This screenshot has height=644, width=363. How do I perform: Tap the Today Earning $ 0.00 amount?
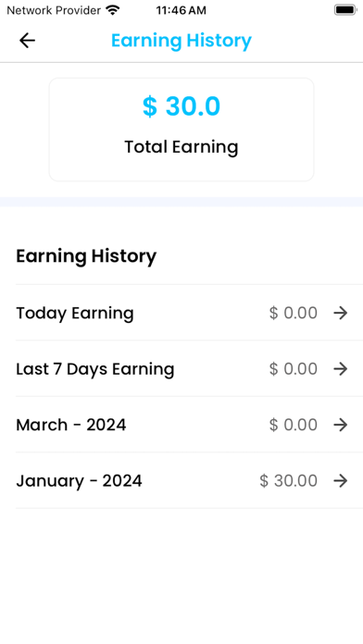(x=294, y=313)
